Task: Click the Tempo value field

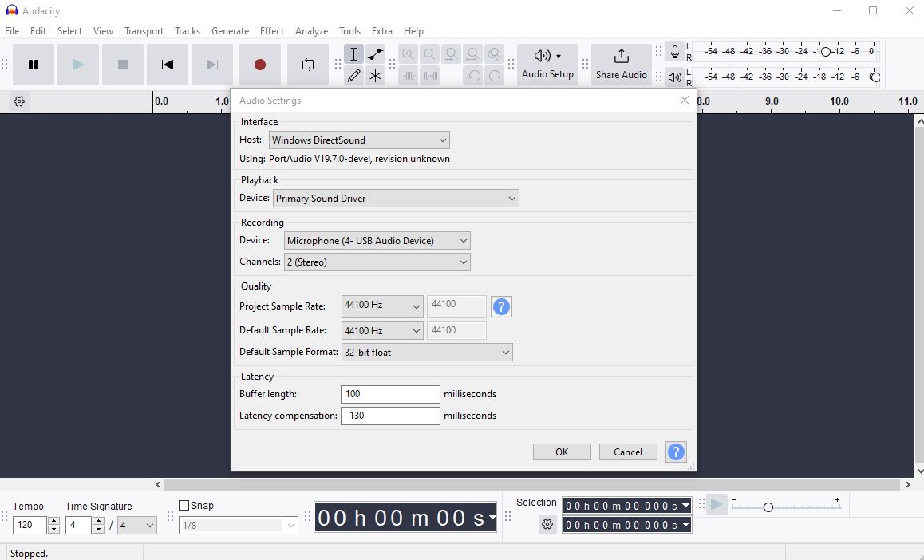Action: click(30, 525)
